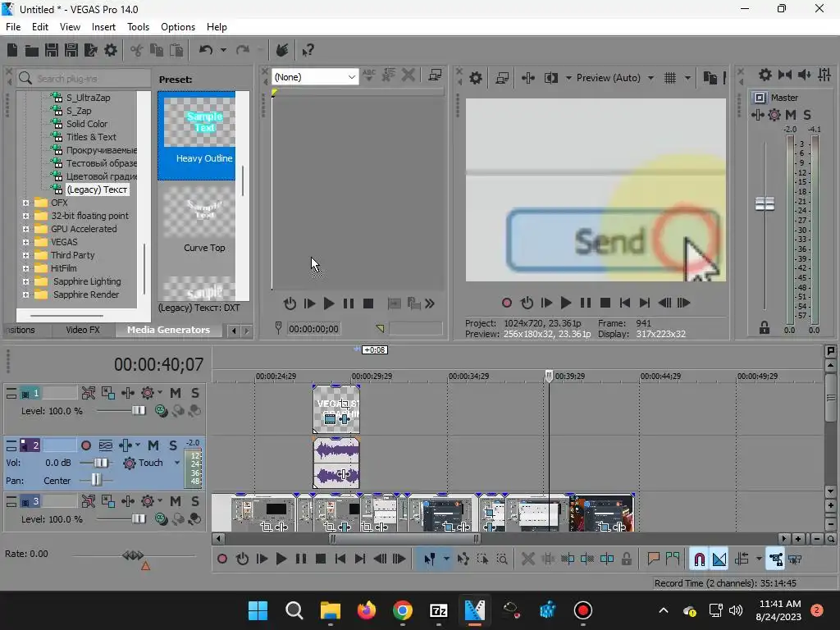
Task: Copy snapshot to clipboard icon in preview
Action: tap(710, 78)
